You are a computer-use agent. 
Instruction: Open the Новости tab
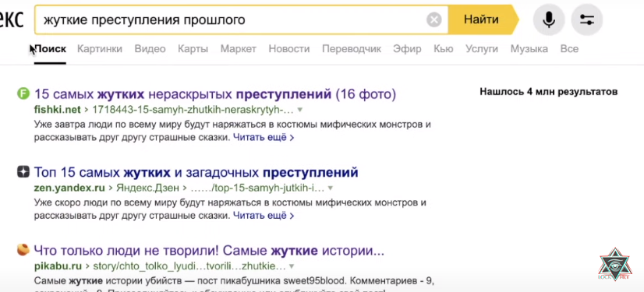click(x=289, y=49)
